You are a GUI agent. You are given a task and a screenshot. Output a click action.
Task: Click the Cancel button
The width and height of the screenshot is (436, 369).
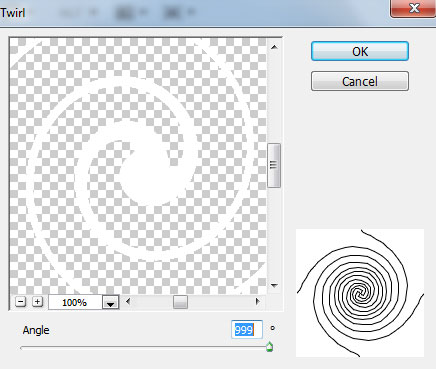coord(360,81)
